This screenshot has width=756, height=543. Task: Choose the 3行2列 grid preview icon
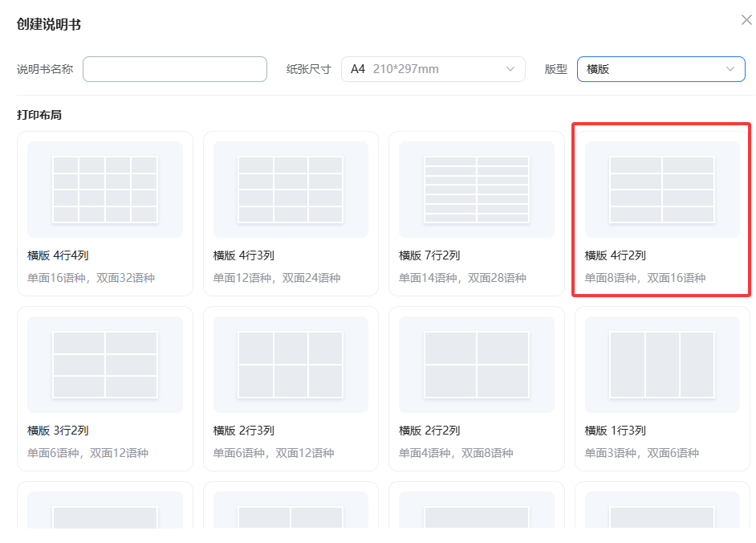105,364
